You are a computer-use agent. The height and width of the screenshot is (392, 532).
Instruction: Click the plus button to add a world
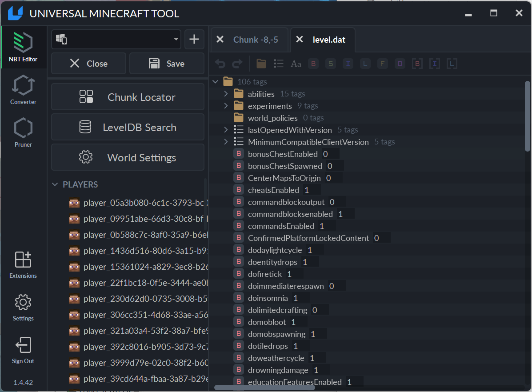click(x=194, y=40)
